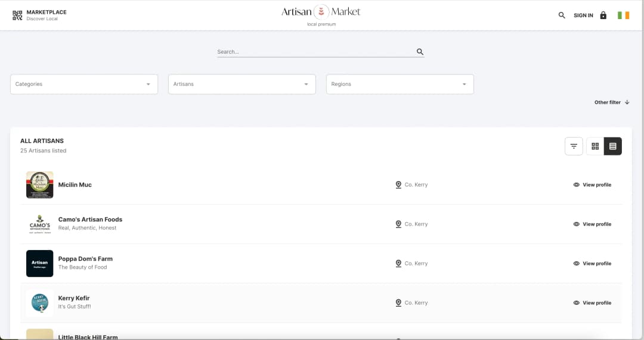Click the lock icon beside Sign In
Screen dimensions: 644x340
pos(603,15)
